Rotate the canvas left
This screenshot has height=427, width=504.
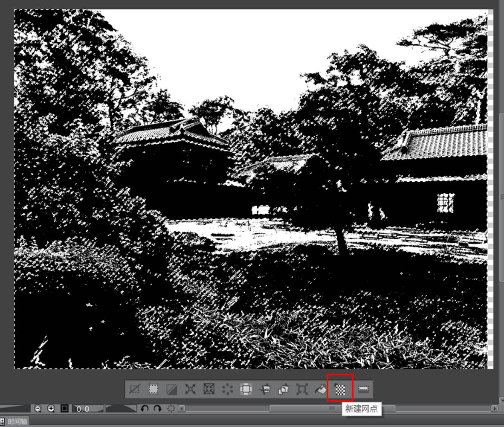click(x=145, y=409)
